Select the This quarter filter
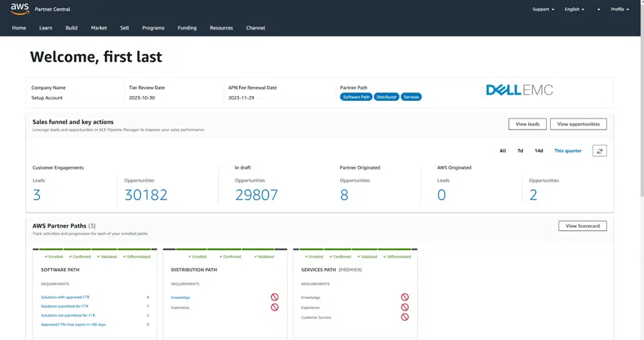 (568, 151)
